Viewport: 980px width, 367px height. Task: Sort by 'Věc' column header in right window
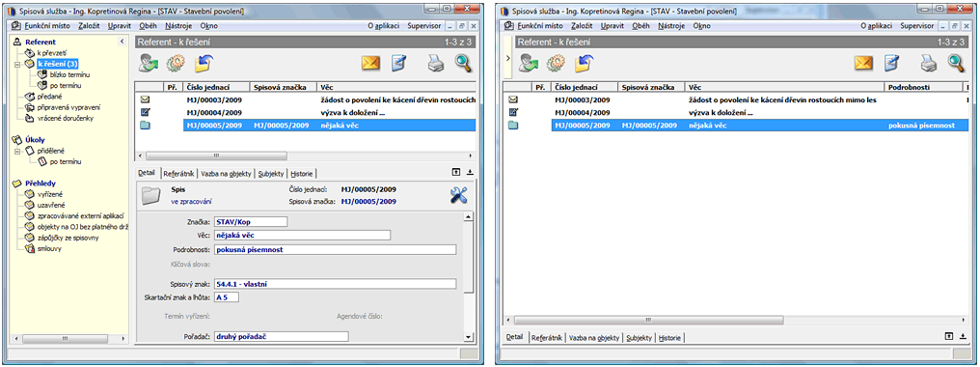click(x=785, y=87)
